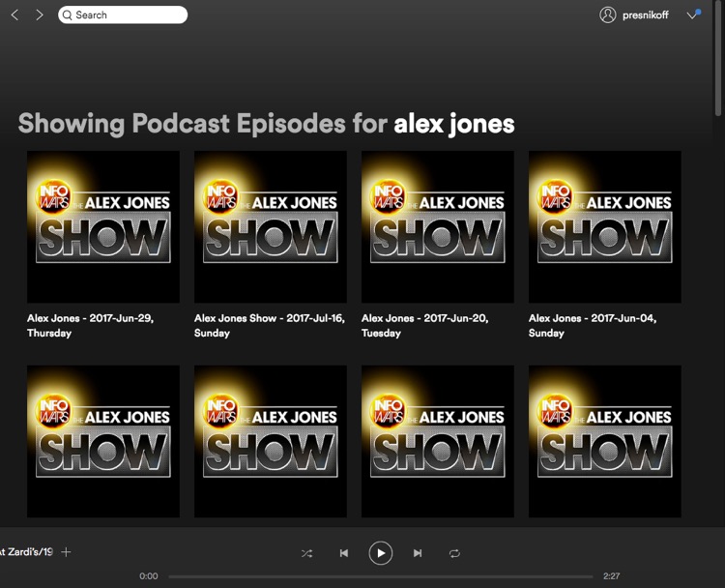This screenshot has height=588, width=725.
Task: Click the Search input field
Action: [123, 15]
